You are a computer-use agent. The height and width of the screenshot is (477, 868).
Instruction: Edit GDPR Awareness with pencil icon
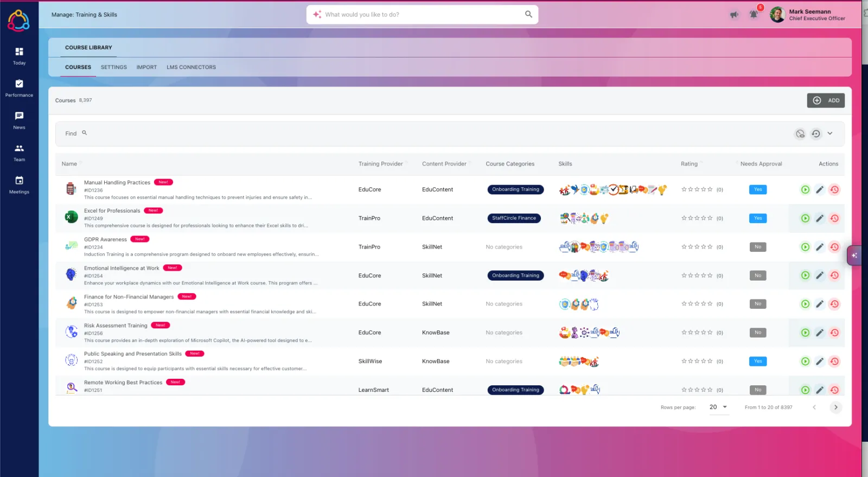pos(820,247)
